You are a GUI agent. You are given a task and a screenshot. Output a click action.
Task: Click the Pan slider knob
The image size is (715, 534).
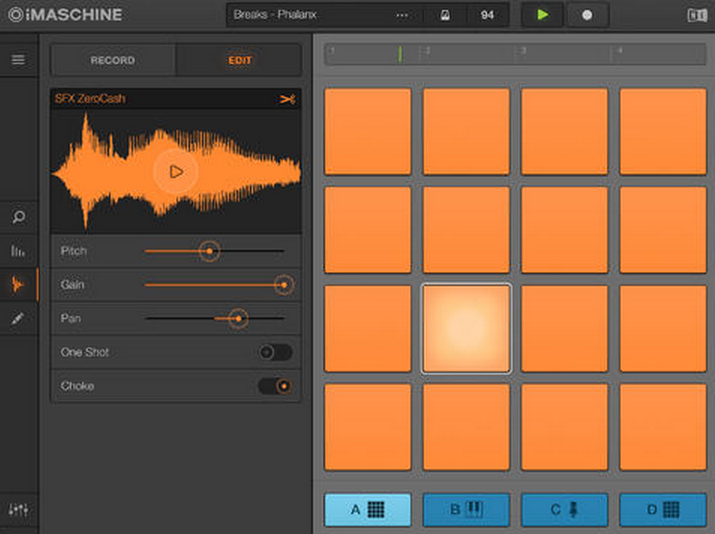238,318
